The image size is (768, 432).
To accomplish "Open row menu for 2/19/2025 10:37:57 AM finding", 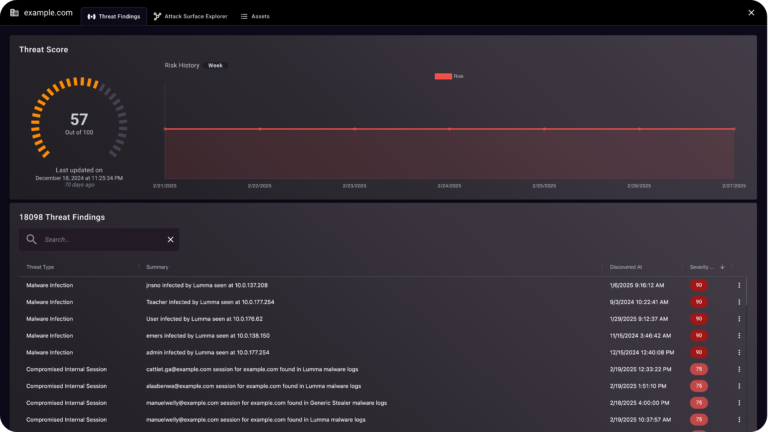I will point(739,419).
